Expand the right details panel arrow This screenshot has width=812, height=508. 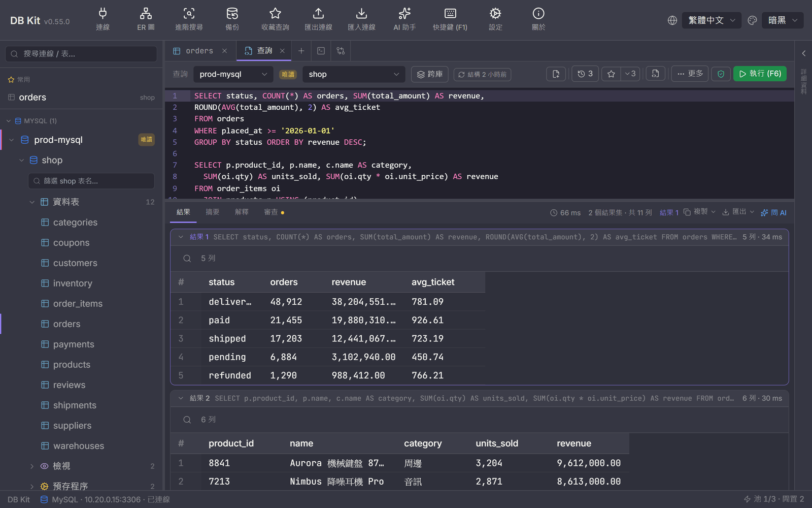pyautogui.click(x=803, y=53)
